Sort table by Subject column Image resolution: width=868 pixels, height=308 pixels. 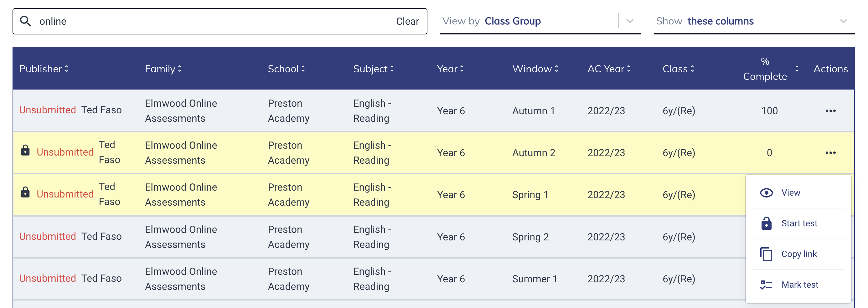pyautogui.click(x=392, y=69)
